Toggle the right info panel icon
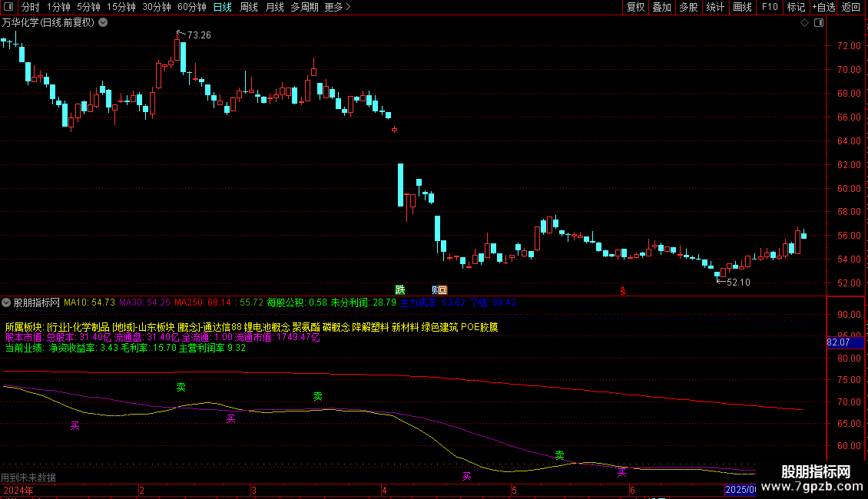The image size is (868, 499). click(x=819, y=23)
